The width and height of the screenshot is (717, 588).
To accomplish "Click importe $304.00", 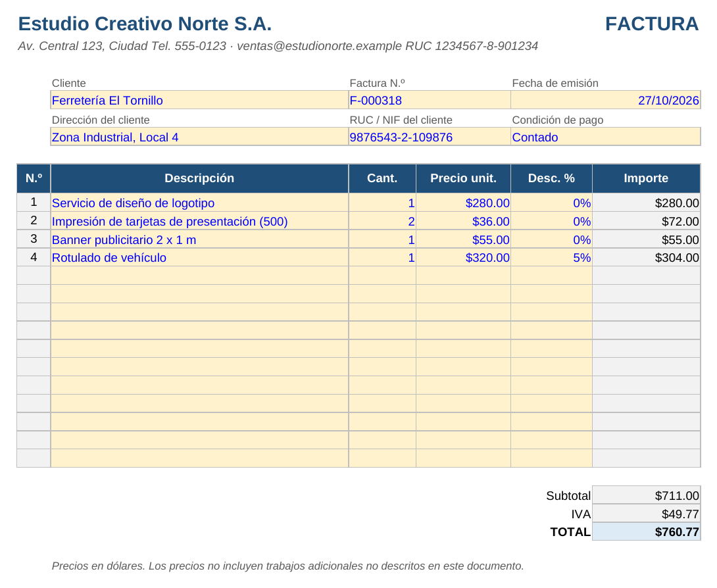I will [x=646, y=257].
